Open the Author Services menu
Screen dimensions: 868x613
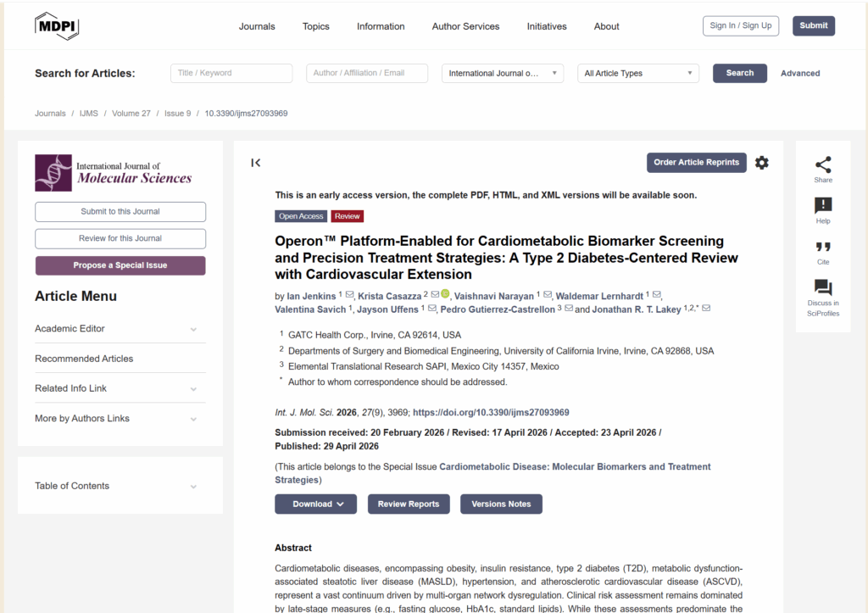[x=465, y=26]
